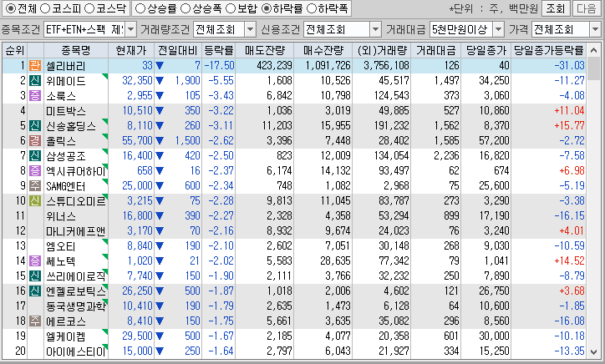Viewport: 605px width, 364px height.
Task: Click the down arrow icon in 셀리버리 row
Action: [160, 66]
